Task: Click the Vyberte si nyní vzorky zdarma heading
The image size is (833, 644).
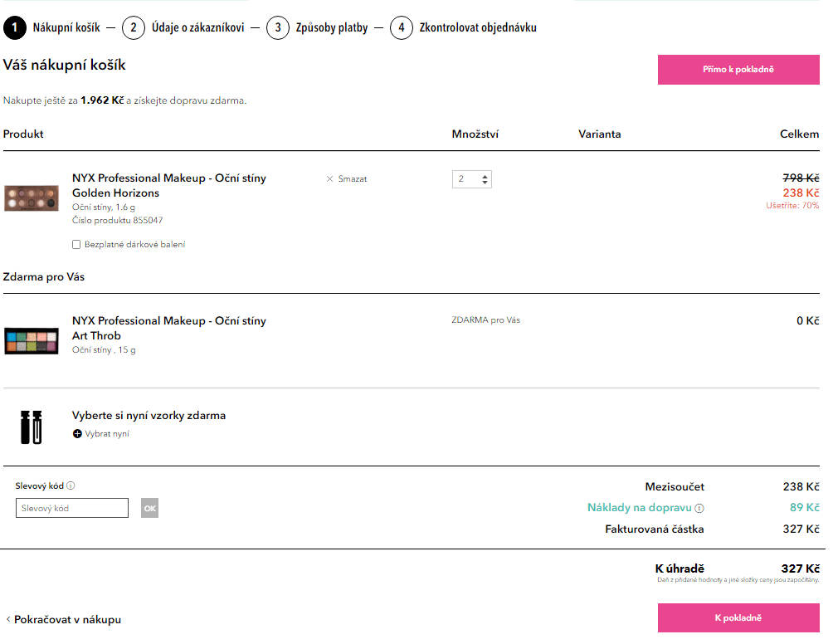Action: (149, 416)
